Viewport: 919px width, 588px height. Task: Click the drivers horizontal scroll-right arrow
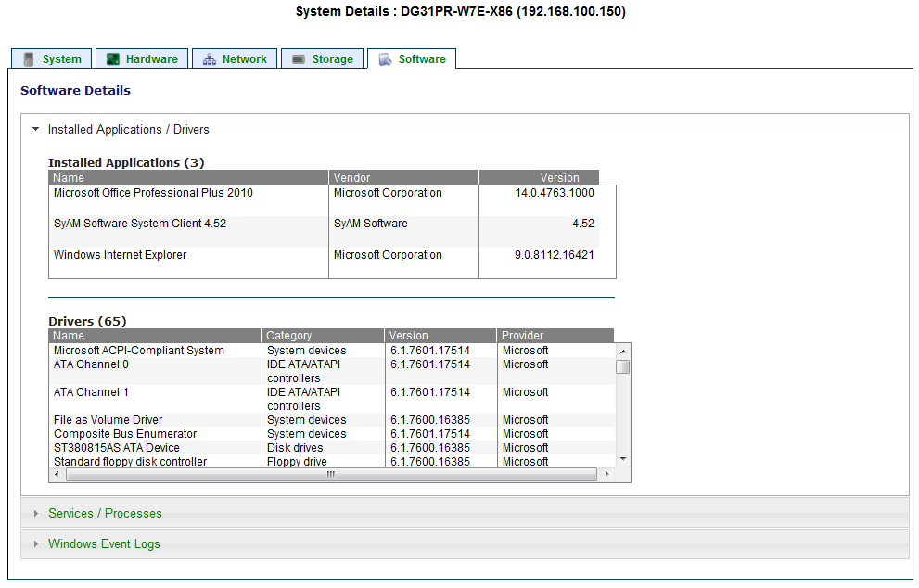[x=606, y=475]
